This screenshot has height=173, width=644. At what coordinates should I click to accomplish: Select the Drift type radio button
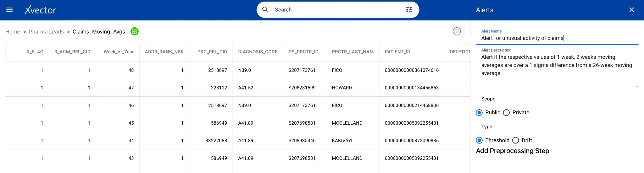pos(515,140)
